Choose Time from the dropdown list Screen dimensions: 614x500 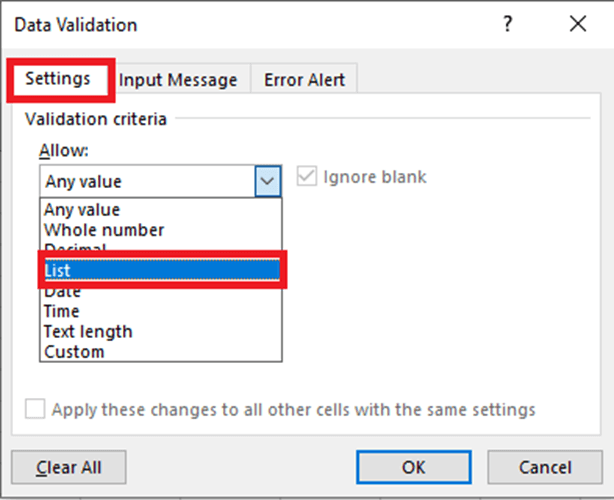coord(62,312)
